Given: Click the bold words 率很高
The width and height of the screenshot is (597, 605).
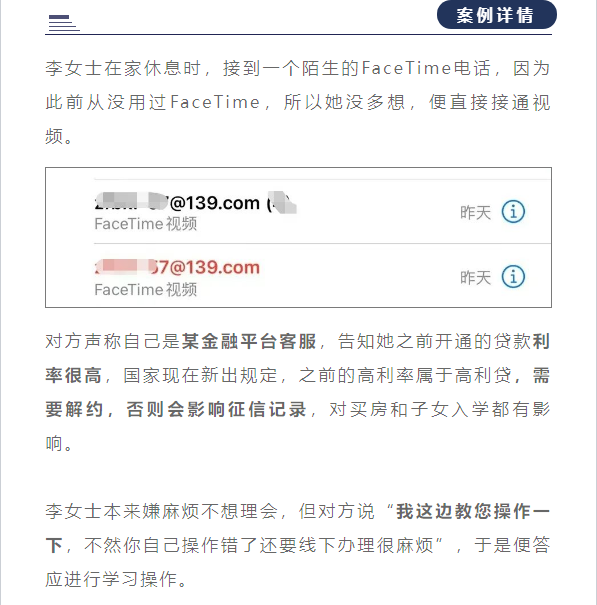Looking at the screenshot, I should (73, 375).
